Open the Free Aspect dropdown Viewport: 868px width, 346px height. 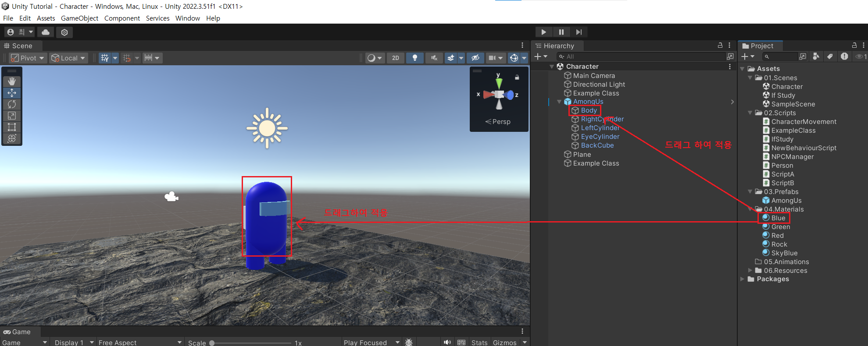[140, 342]
